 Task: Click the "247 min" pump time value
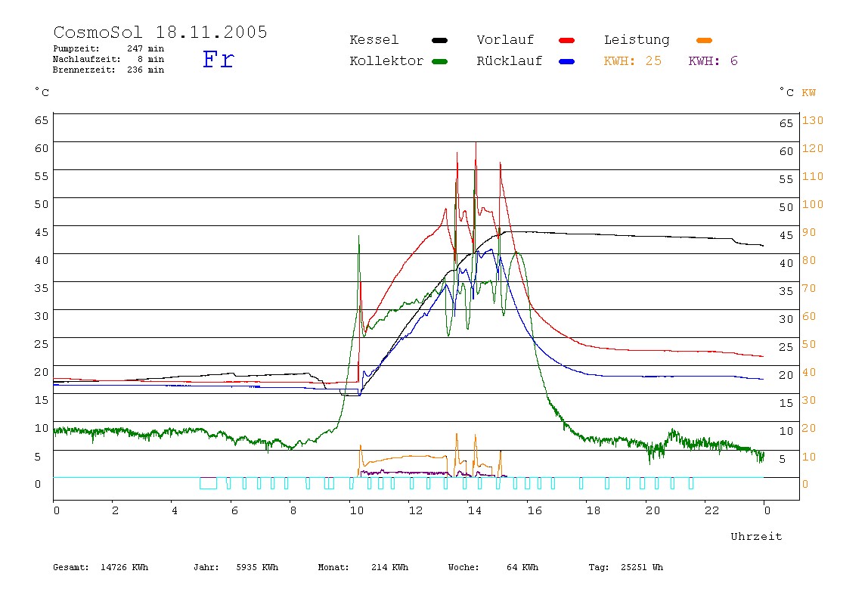(146, 48)
